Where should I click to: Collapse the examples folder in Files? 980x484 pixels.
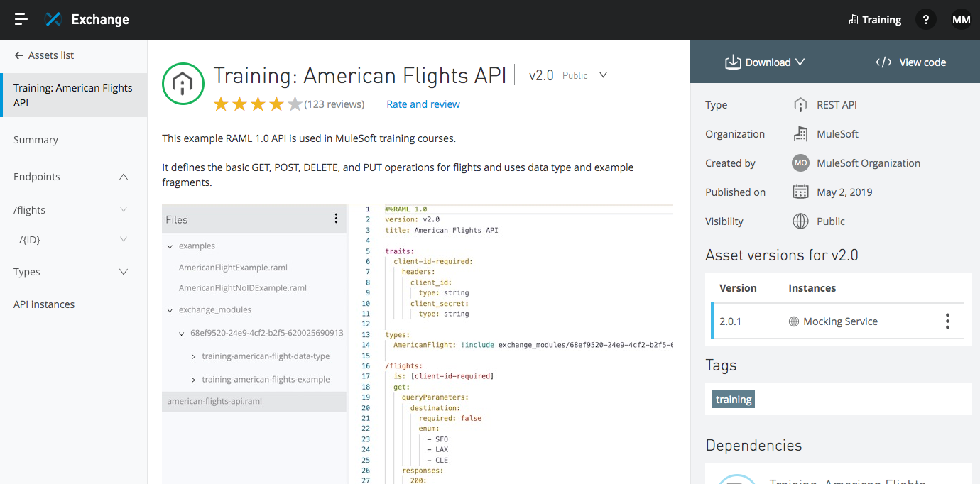coord(170,246)
